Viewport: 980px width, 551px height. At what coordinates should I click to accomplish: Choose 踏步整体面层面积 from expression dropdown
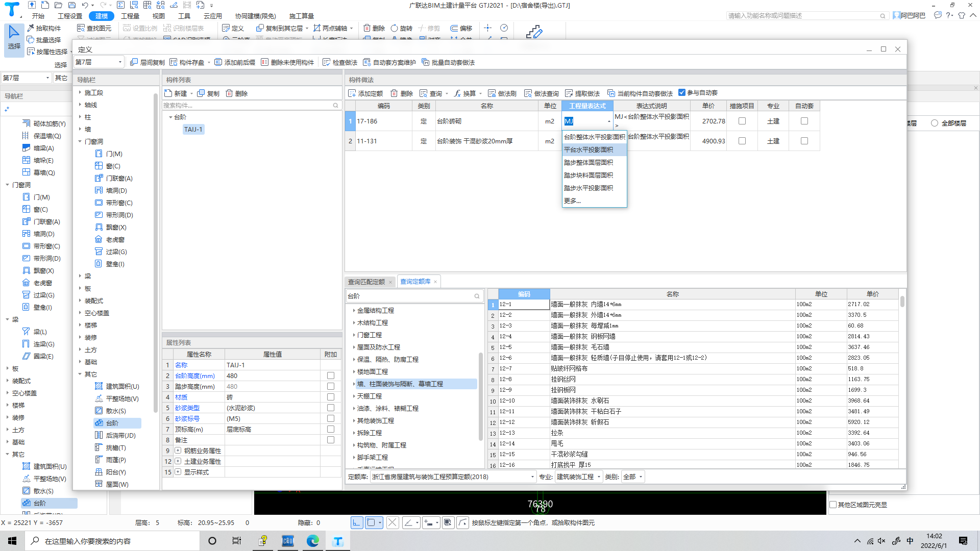594,162
